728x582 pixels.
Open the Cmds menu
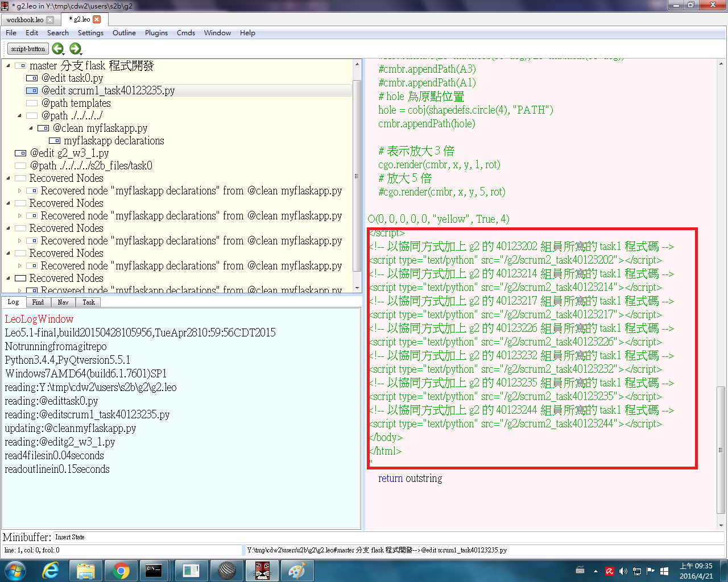186,33
